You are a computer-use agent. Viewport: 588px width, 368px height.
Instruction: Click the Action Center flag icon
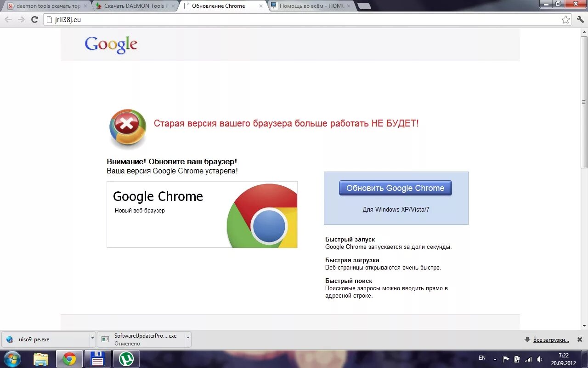tap(506, 359)
